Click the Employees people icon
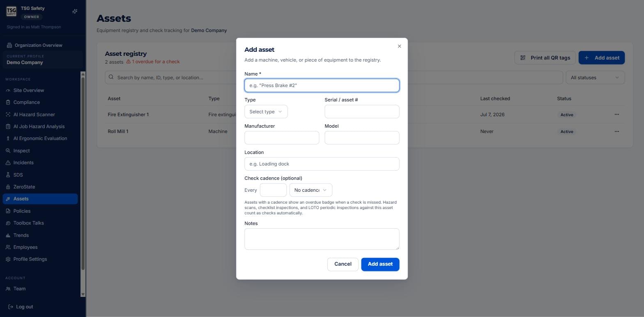 click(8, 247)
